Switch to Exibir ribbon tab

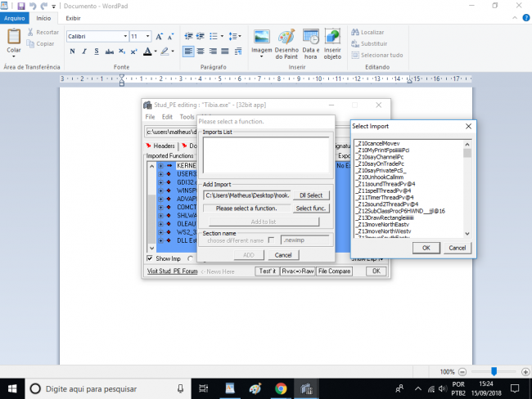(73, 18)
